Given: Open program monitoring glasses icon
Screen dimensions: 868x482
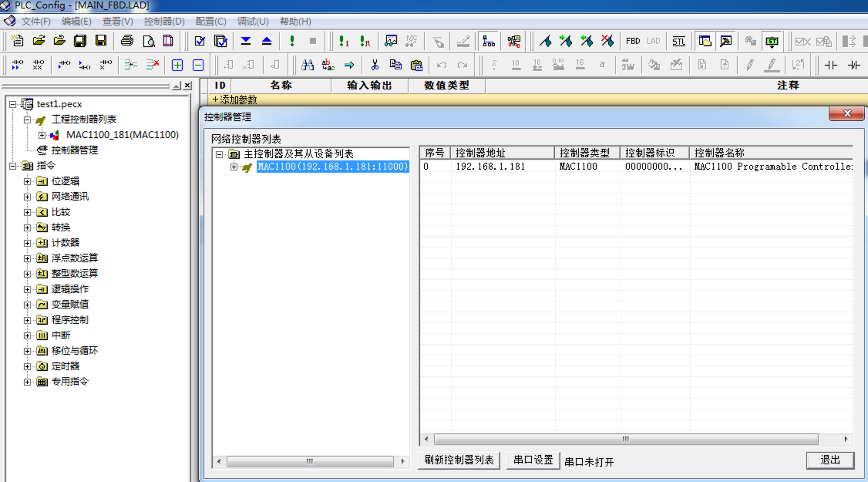Looking at the screenshot, I should pos(390,41).
